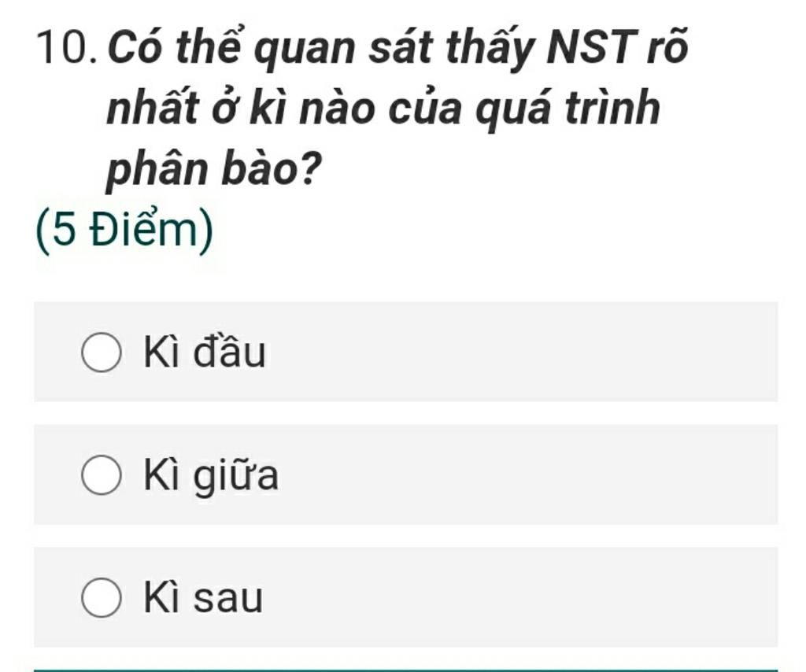The height and width of the screenshot is (672, 806).
Task: Select the radio button for Kì giữa
Action: click(x=101, y=477)
